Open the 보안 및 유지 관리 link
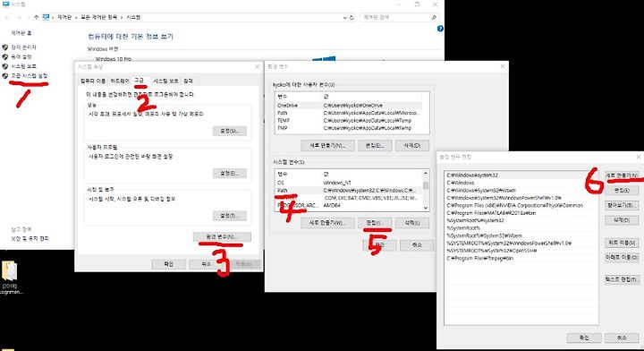Screen dimensions: 644x351 click(30, 238)
